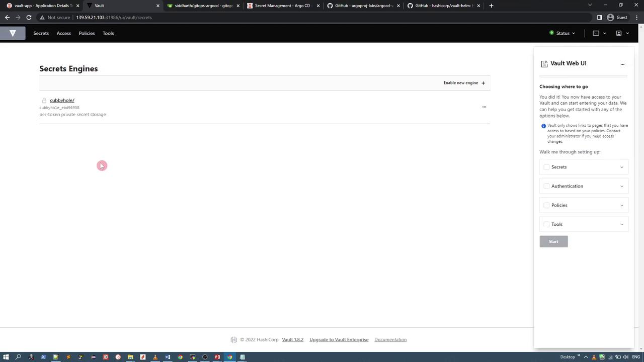Click the Start button in the guide
Screen dimensions: 644x362
pos(553,241)
